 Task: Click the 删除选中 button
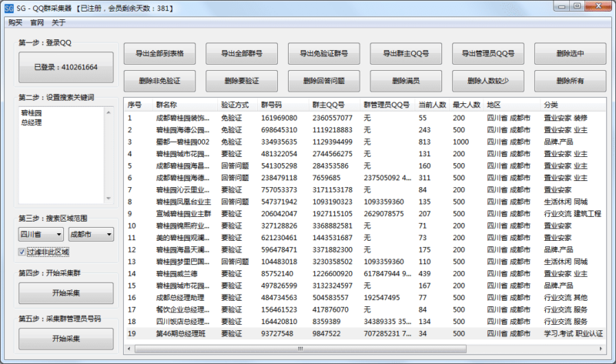[x=570, y=54]
